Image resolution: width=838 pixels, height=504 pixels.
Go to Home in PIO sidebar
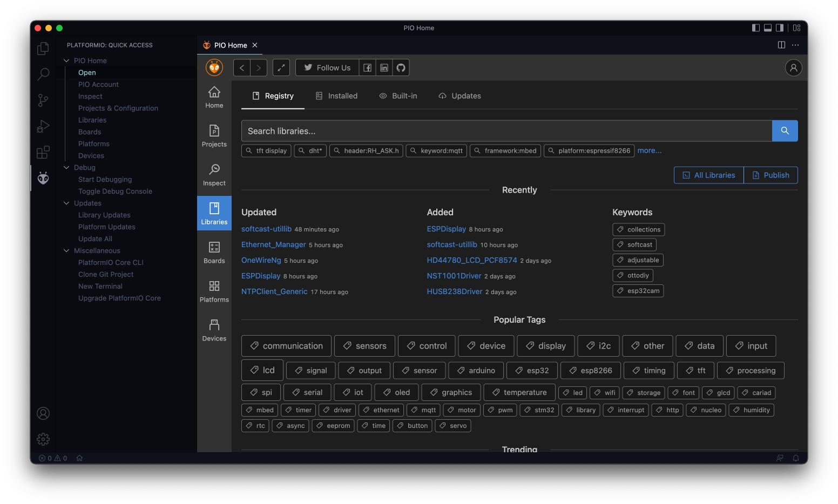[x=214, y=98]
